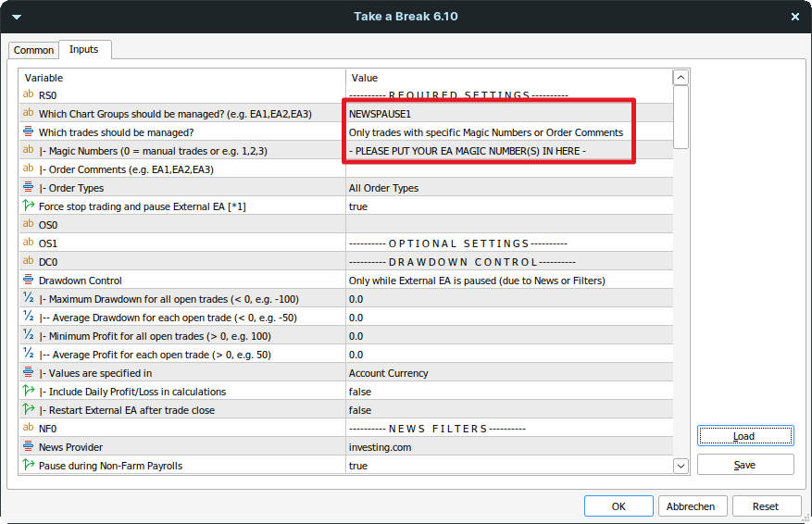Click the enum icon beside Order Types row
This screenshot has width=812, height=524.
(28, 188)
